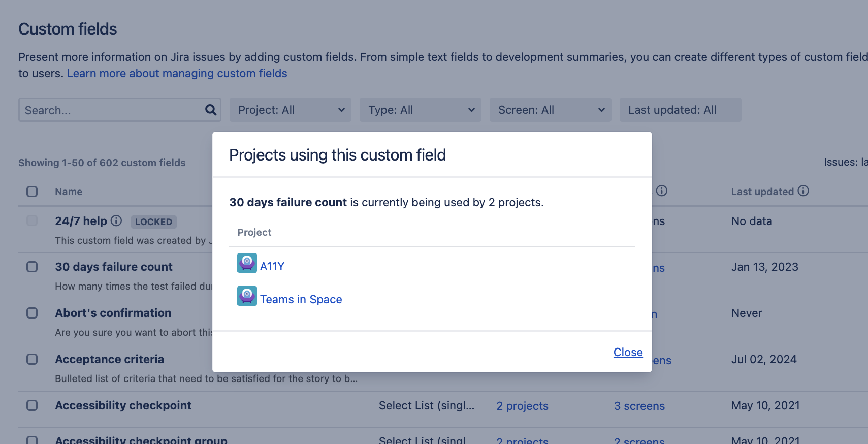
Task: Focus the custom fields search box
Action: 112,110
